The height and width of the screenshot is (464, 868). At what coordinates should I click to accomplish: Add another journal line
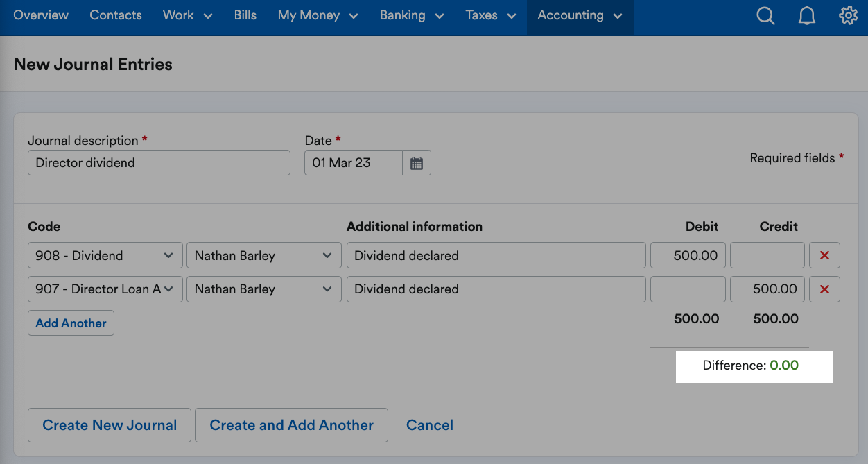coord(71,323)
